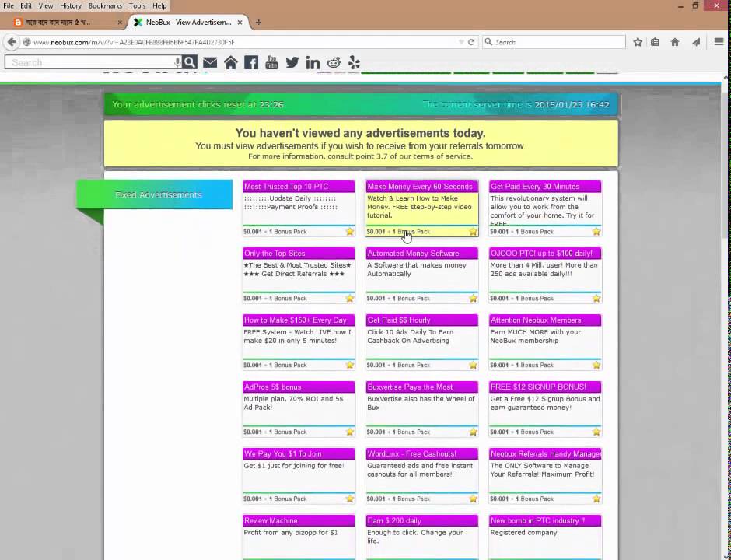Click star on Get Paid $$ Hourly ad

(473, 365)
